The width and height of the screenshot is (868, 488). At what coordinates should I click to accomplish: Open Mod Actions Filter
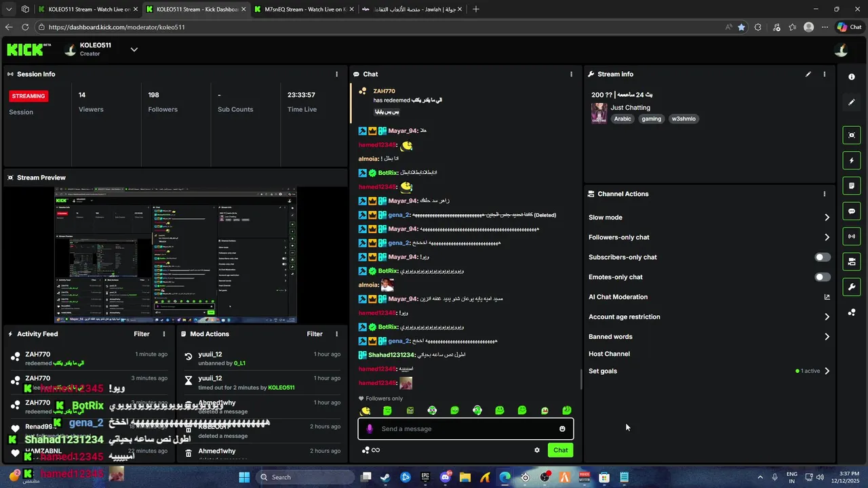(x=315, y=333)
